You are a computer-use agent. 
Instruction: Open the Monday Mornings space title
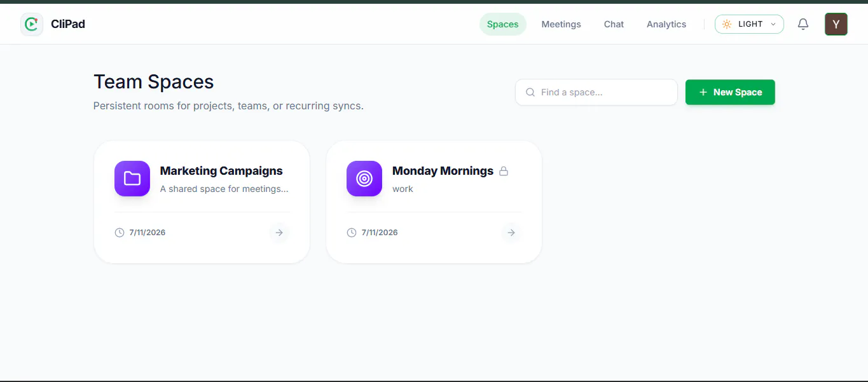(x=443, y=171)
